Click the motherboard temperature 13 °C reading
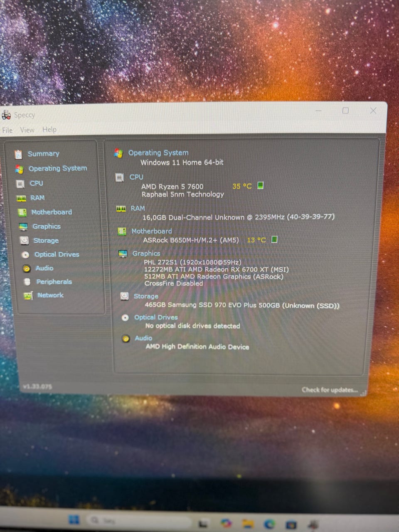 pos(256,240)
